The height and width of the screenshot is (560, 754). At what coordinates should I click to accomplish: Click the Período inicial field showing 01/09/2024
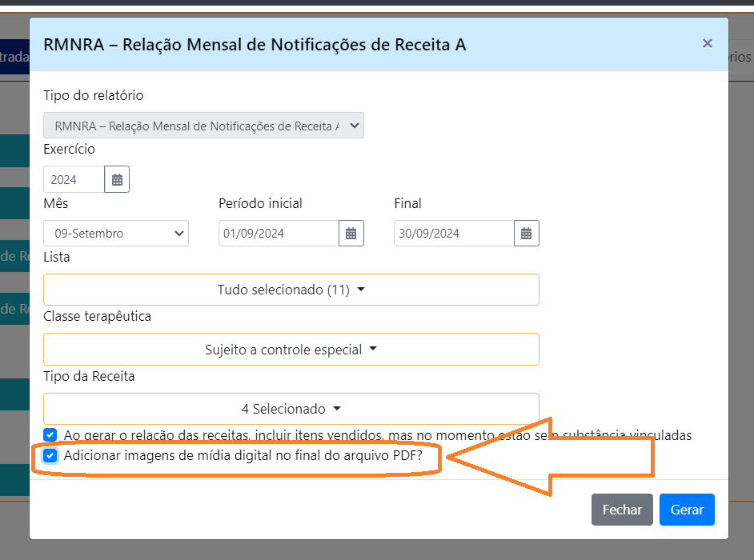[x=278, y=234]
